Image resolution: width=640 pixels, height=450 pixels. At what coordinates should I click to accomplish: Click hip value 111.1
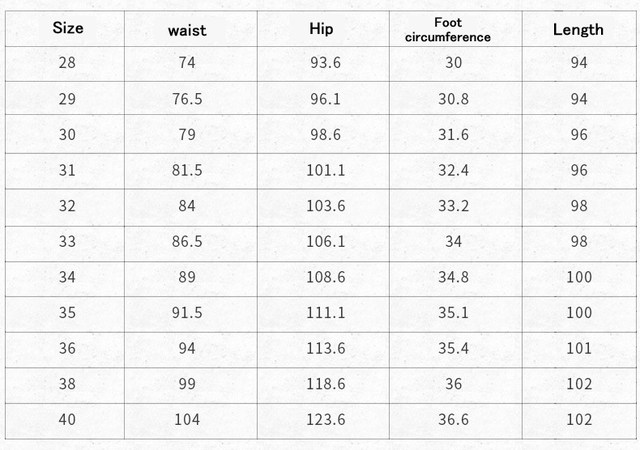point(325,312)
